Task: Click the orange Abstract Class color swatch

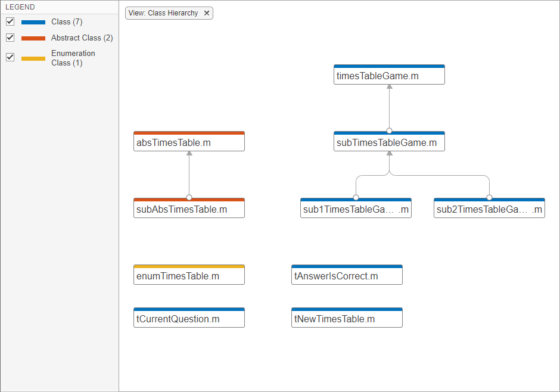Action: pos(33,38)
